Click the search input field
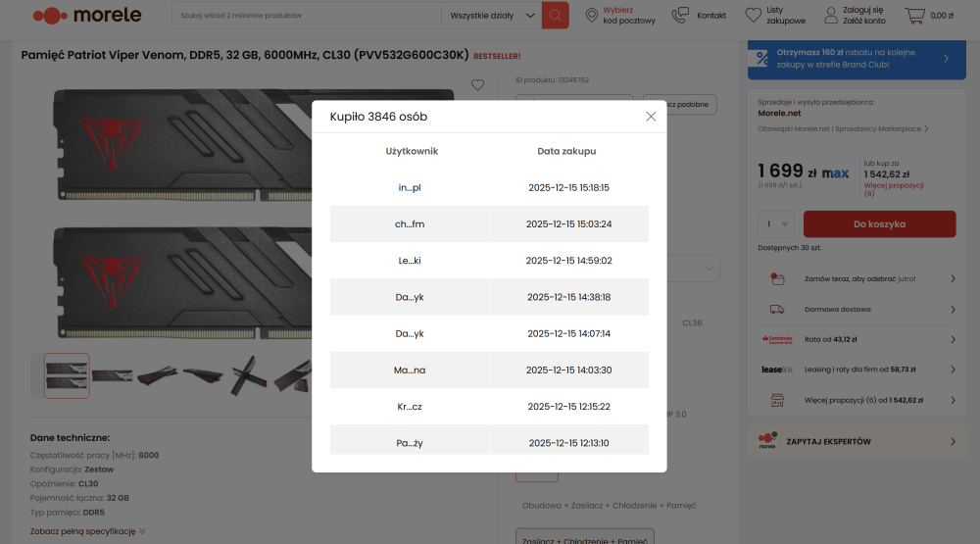The height and width of the screenshot is (544, 980). coord(306,15)
